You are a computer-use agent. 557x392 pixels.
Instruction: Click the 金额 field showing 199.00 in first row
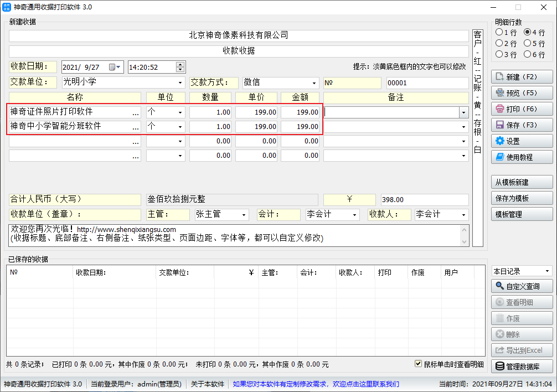click(x=300, y=112)
